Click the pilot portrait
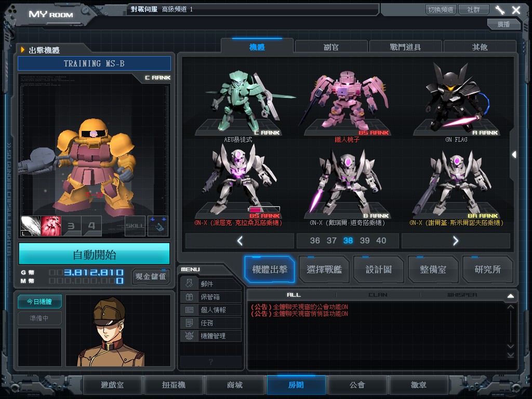This screenshot has width=532, height=399. point(118,330)
